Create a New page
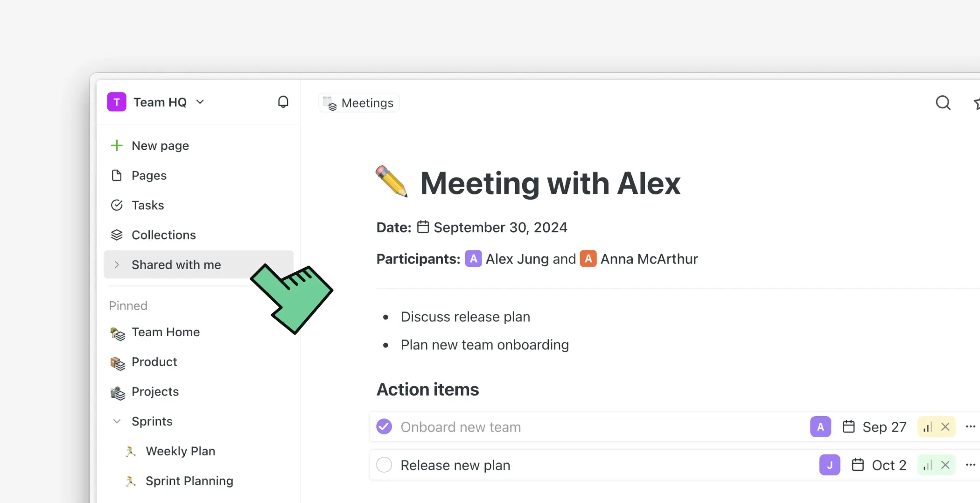 coord(160,145)
